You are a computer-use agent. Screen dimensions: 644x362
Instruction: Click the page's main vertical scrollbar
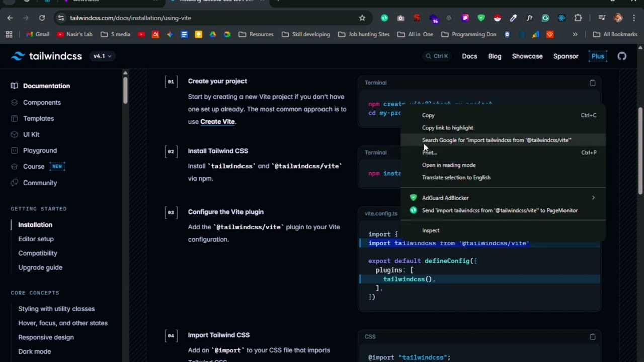pos(640,150)
